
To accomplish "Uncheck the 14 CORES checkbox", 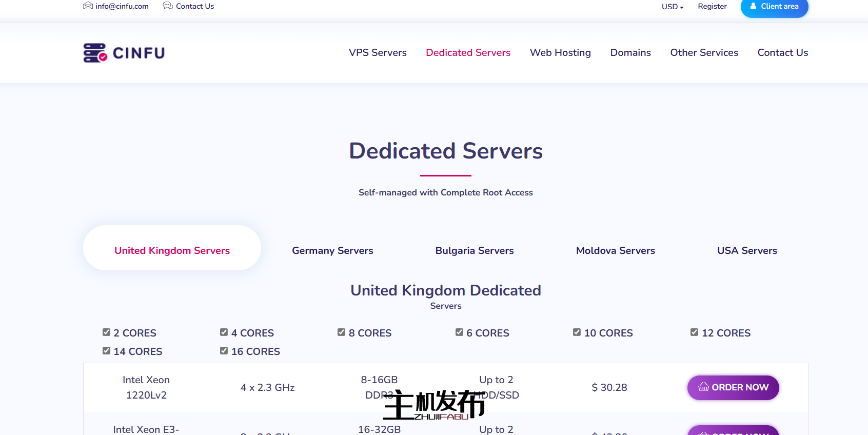I will point(106,351).
